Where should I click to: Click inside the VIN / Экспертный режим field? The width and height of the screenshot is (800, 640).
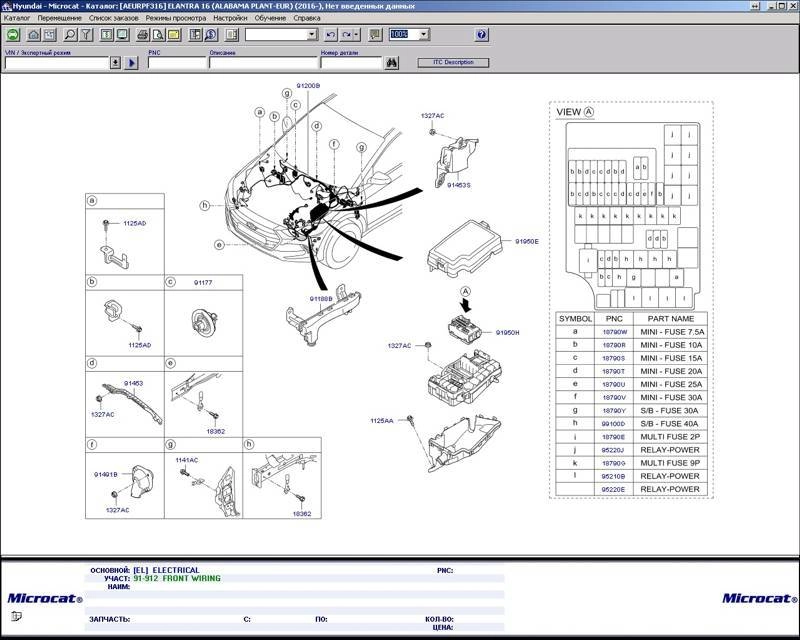pos(57,63)
